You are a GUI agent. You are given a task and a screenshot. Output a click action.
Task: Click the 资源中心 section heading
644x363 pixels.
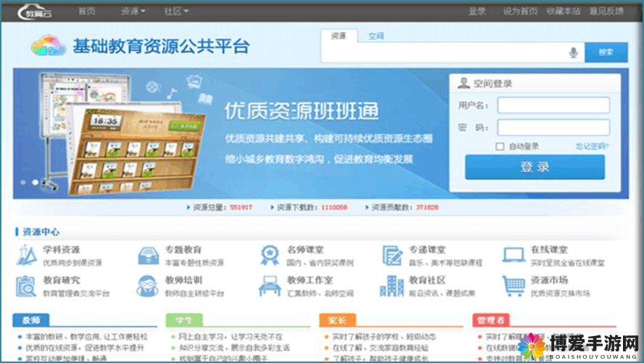point(41,232)
